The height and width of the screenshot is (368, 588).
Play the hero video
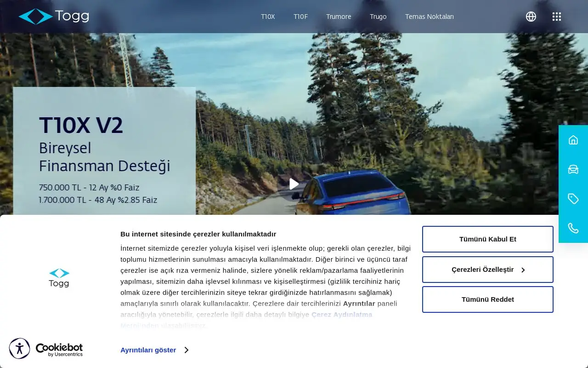(x=294, y=184)
